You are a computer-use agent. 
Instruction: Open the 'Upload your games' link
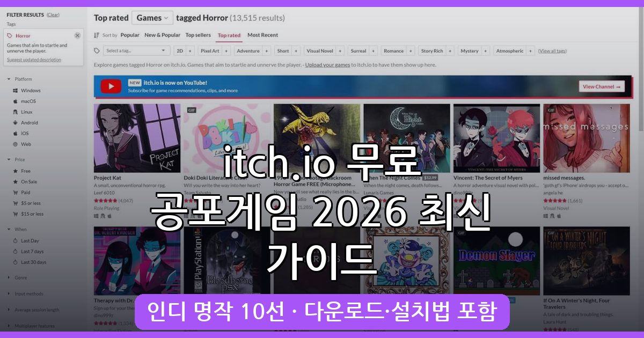tap(328, 65)
